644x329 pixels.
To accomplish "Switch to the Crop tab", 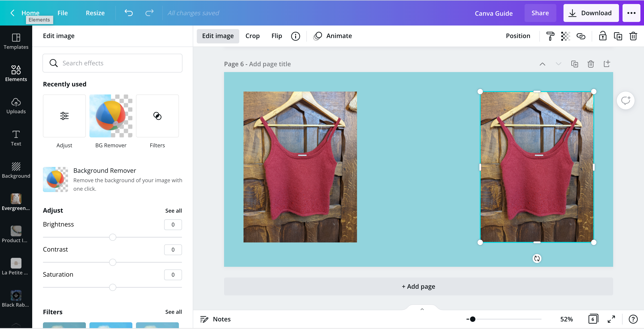I will 252,36.
